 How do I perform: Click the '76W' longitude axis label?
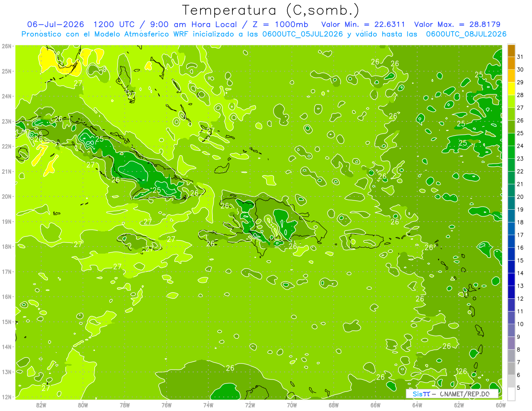point(167,405)
